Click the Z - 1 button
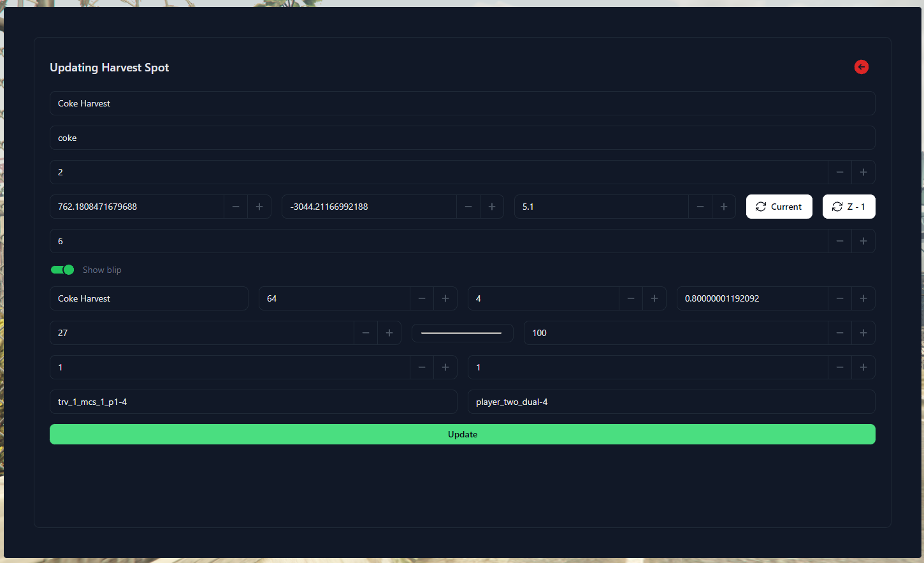 coord(849,206)
